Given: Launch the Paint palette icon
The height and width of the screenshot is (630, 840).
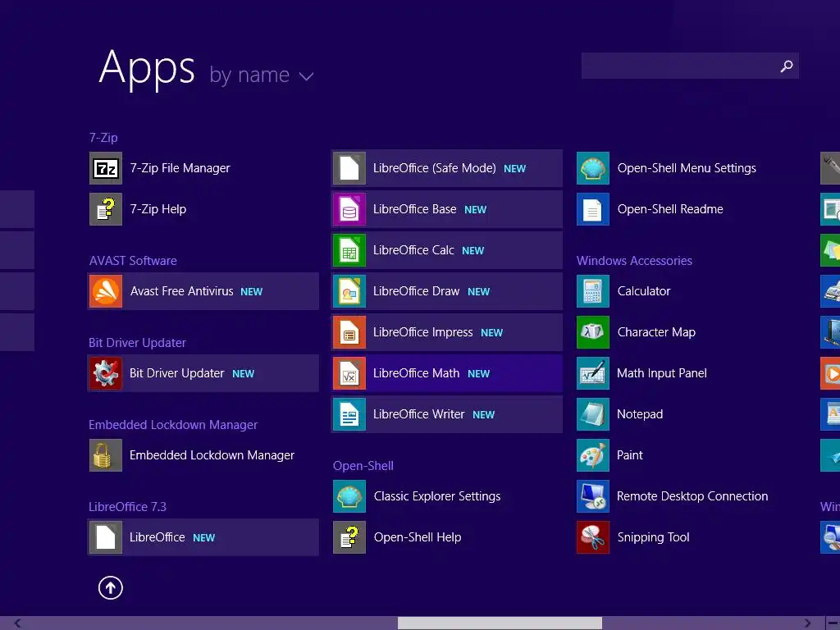Looking at the screenshot, I should pyautogui.click(x=593, y=454).
